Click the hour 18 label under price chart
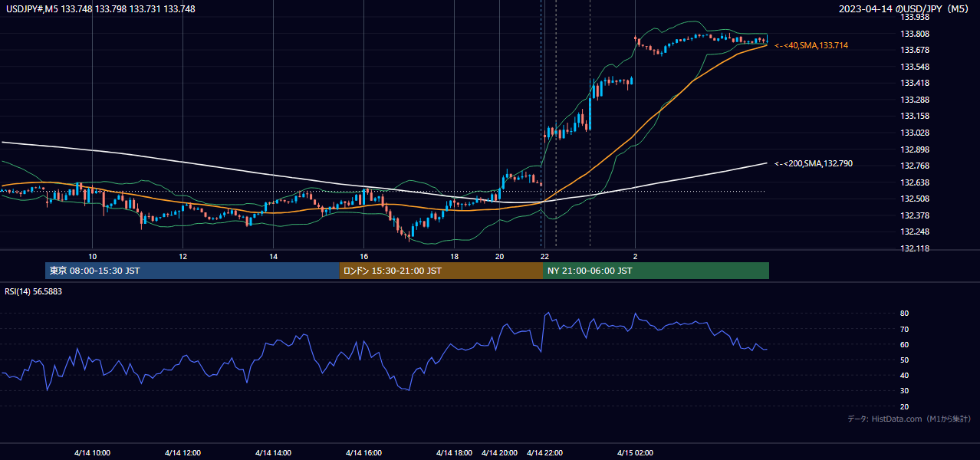Screen dimensions: 980x460 454,256
